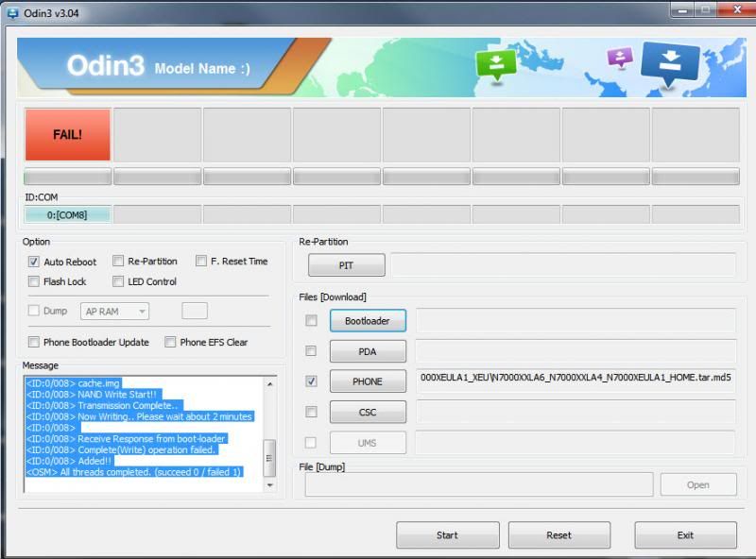Click the Message log scrollbar up arrow
Screen dimensions: 756x559
(270, 384)
